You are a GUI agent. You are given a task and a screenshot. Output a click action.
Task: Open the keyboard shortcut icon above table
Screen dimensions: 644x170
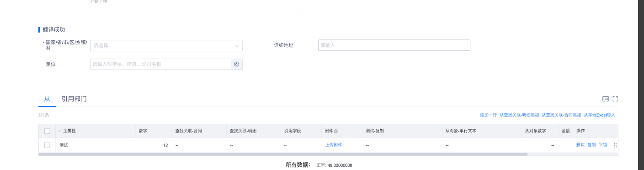pyautogui.click(x=606, y=99)
